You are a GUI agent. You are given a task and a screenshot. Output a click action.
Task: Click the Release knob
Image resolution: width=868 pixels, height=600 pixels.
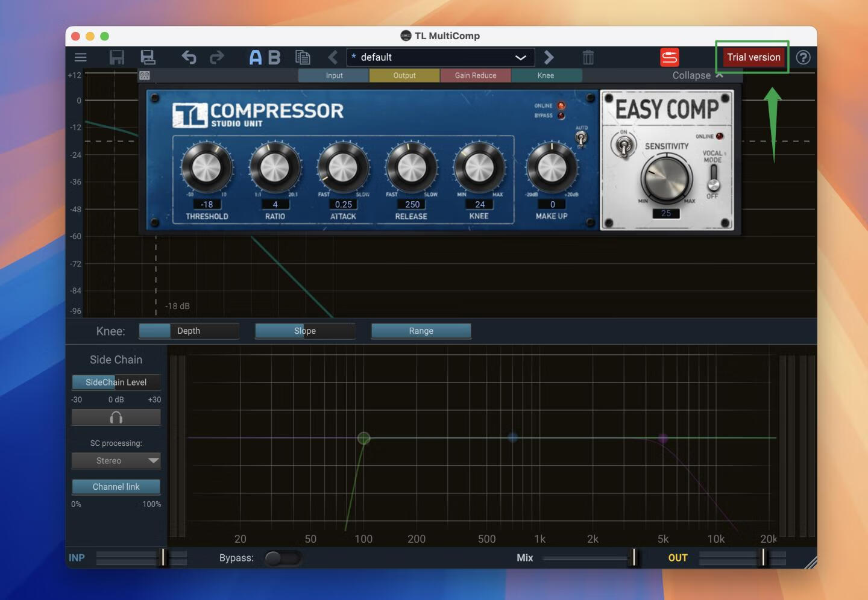point(411,167)
